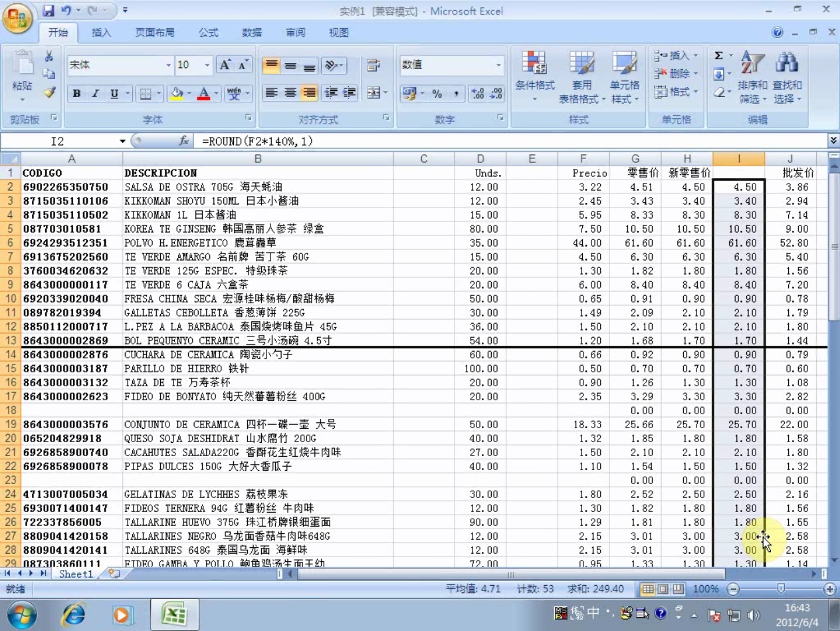Toggle align text right
The image size is (840, 631).
(x=309, y=93)
